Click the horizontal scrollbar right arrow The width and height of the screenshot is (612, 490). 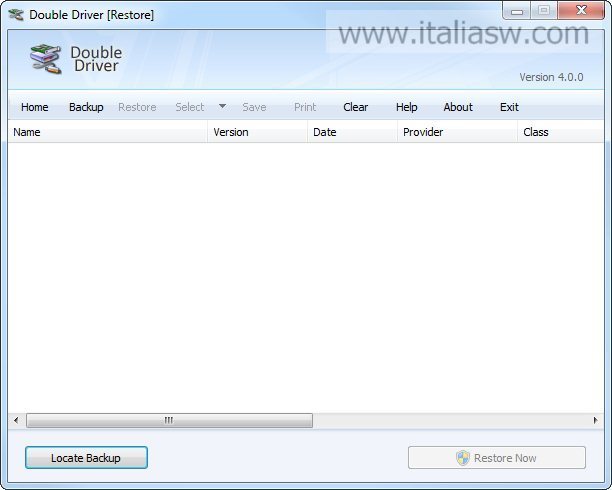[x=595, y=421]
